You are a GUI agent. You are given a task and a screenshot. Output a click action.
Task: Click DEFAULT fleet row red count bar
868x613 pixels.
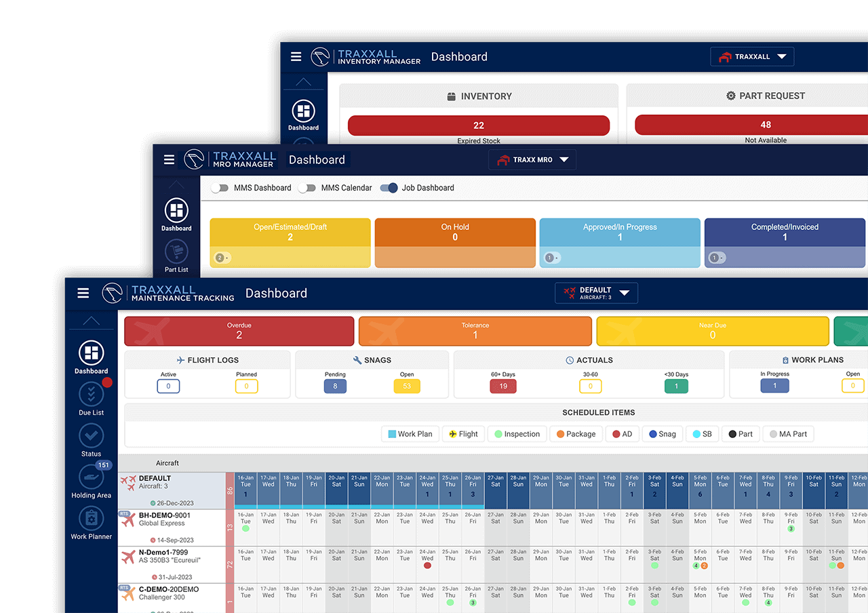(230, 491)
